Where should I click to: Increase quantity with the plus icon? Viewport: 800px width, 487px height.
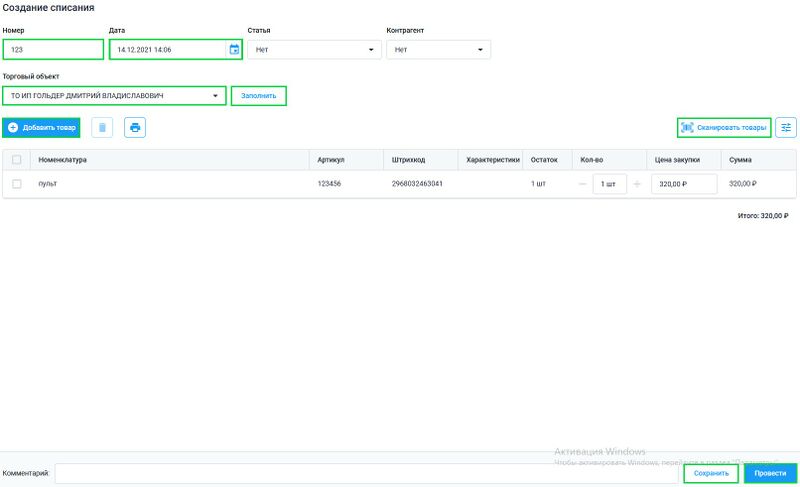click(637, 184)
